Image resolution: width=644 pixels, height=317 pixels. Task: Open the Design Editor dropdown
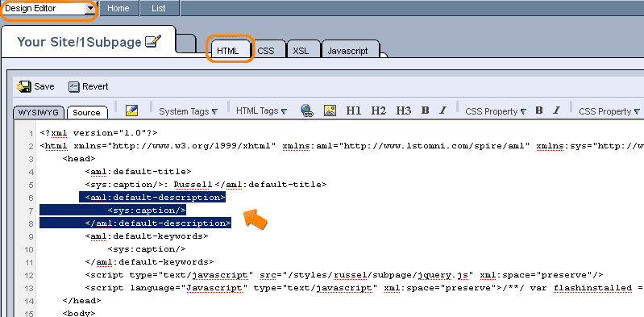(49, 8)
